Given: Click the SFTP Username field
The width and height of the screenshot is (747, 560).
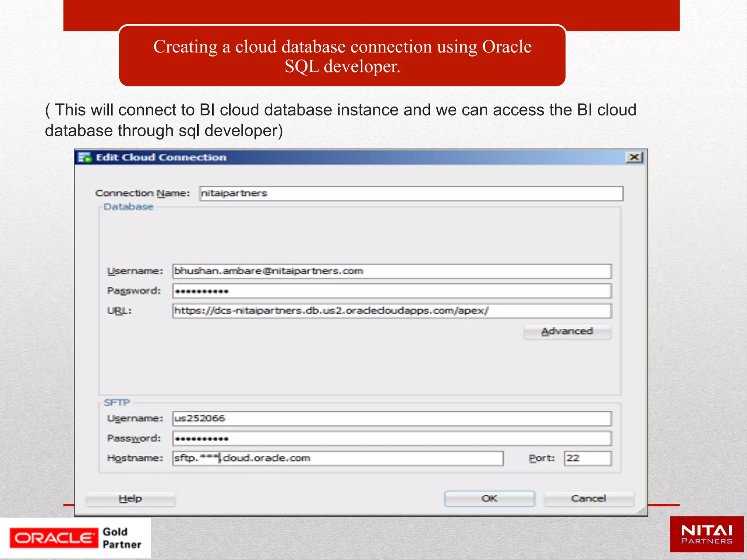Looking at the screenshot, I should click(x=392, y=419).
